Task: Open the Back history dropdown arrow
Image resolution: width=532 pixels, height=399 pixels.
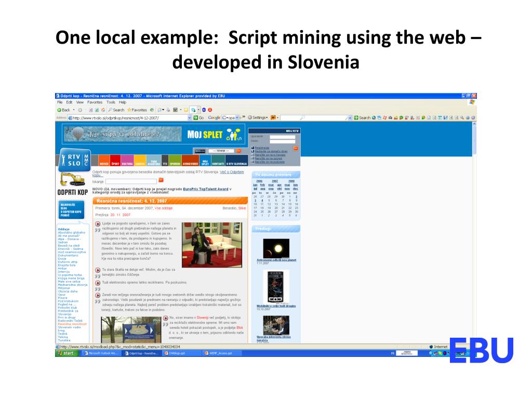Action: click(x=74, y=110)
